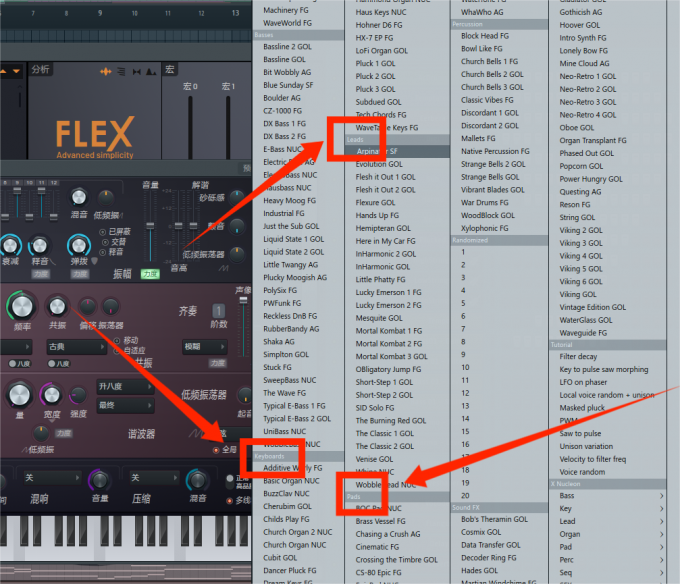Click the 低频振 knob beside the 混音 knob
Image resolution: width=680 pixels, height=584 pixels.
tap(105, 198)
